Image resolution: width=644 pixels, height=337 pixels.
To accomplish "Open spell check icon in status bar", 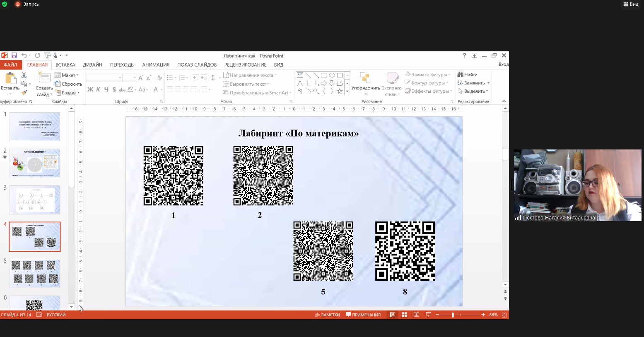I will click(x=39, y=315).
